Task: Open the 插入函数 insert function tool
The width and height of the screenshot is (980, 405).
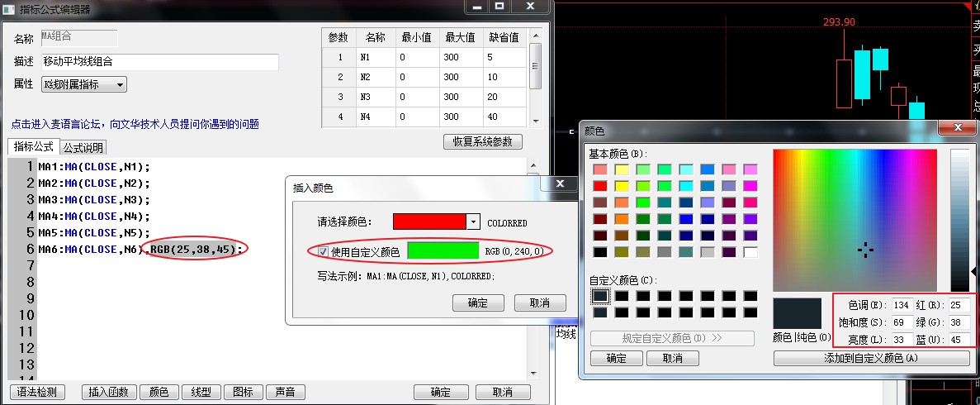Action: (107, 392)
